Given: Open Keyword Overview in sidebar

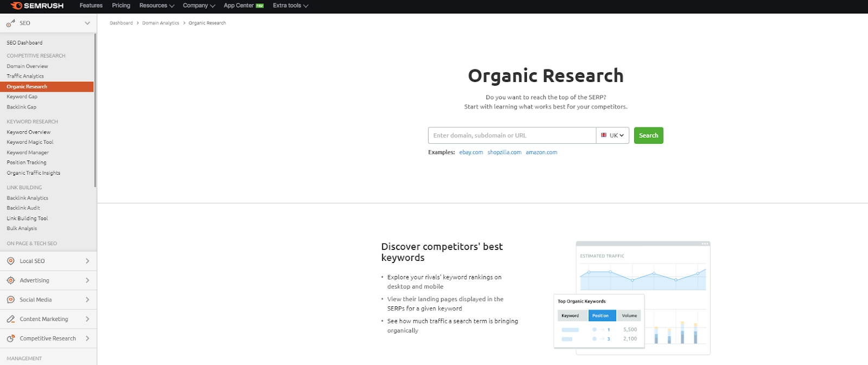Looking at the screenshot, I should coord(29,132).
